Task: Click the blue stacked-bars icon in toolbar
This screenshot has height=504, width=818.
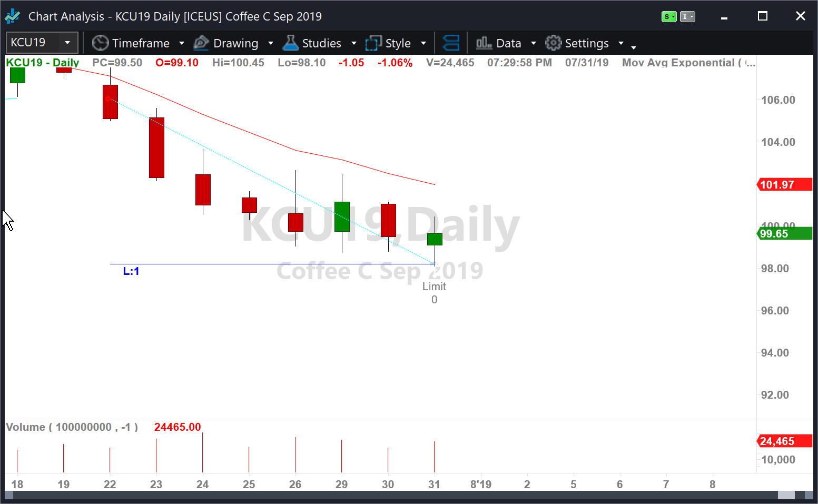Action: pos(451,43)
